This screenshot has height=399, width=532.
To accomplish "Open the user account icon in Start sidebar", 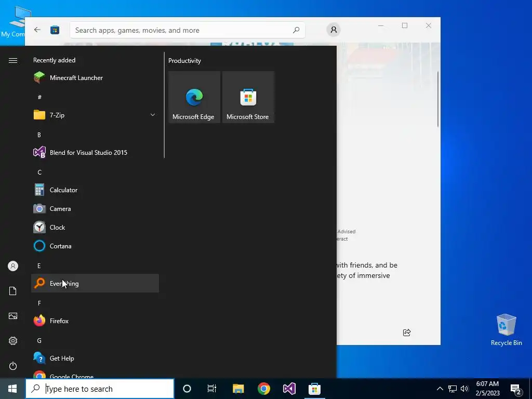I will click(13, 266).
